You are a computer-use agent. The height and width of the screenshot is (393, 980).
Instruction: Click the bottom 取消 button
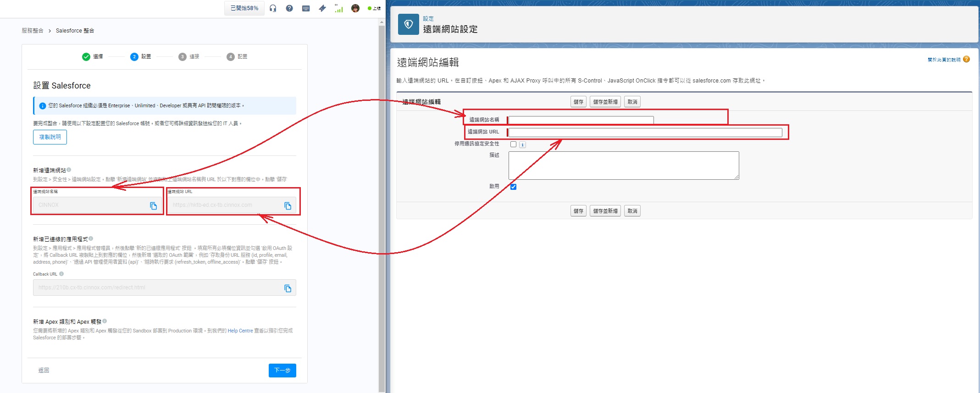point(632,211)
